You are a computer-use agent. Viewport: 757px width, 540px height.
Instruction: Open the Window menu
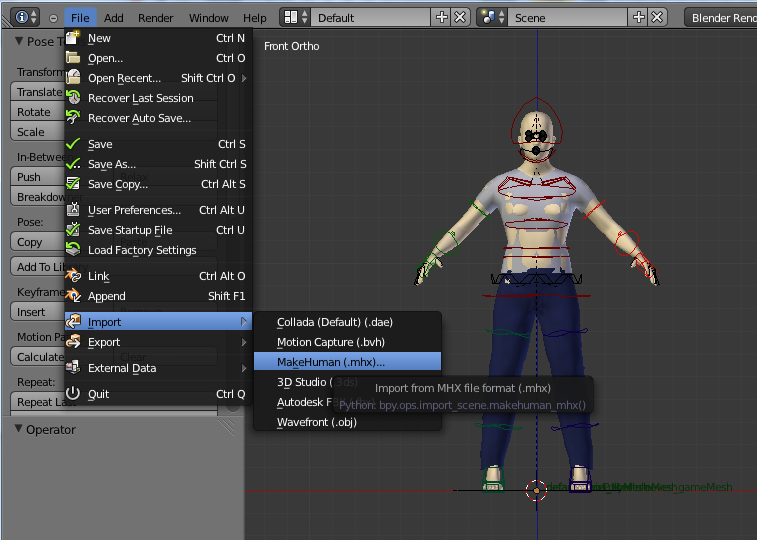click(209, 18)
